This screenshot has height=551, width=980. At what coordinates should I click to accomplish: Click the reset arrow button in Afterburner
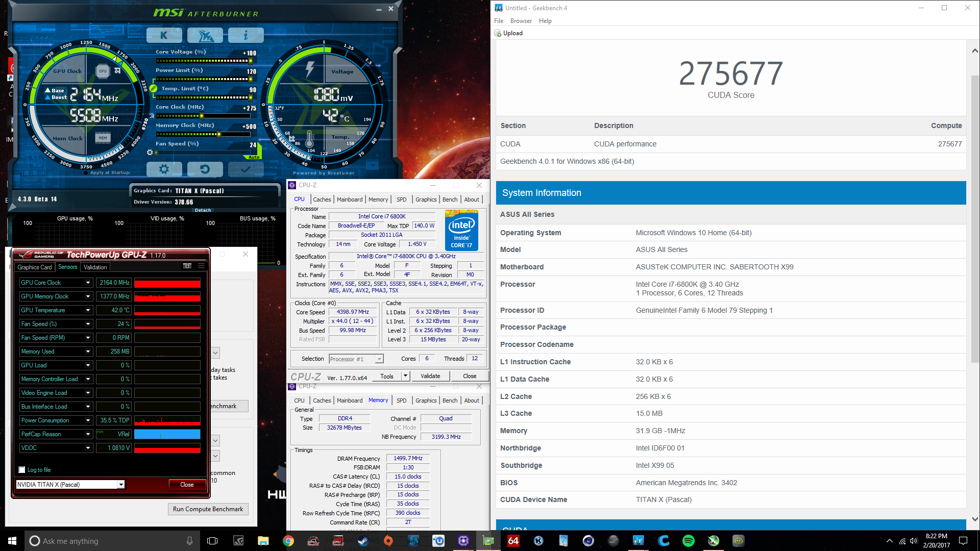[205, 169]
